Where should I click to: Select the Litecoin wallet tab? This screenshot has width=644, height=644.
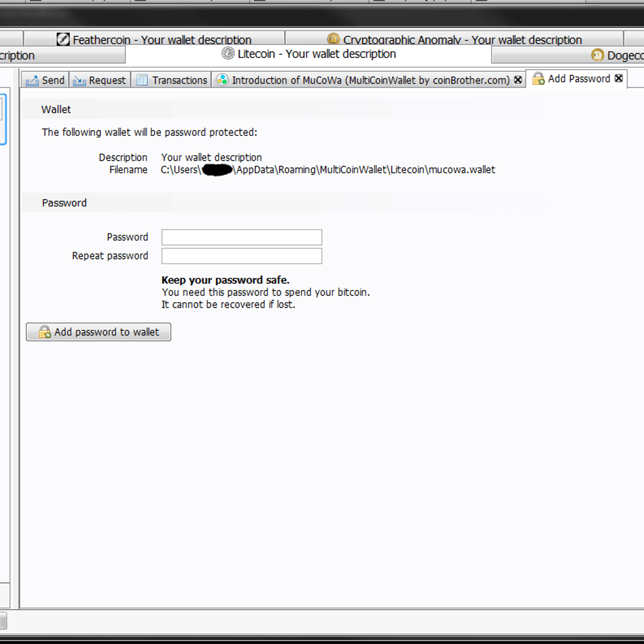pos(308,54)
